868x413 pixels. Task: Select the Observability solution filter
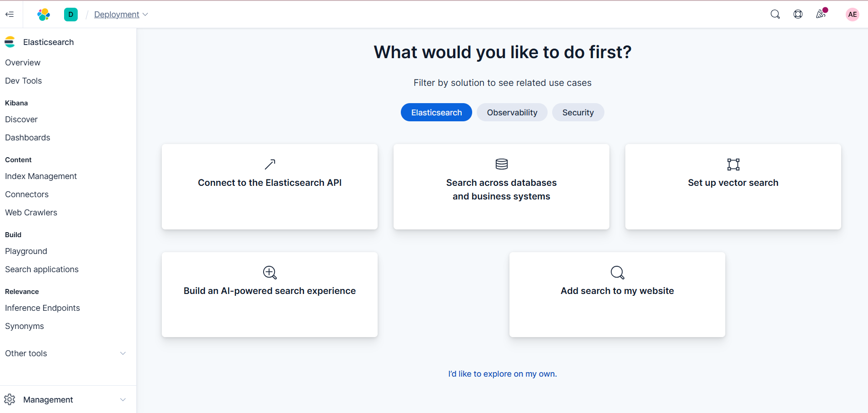[512, 112]
